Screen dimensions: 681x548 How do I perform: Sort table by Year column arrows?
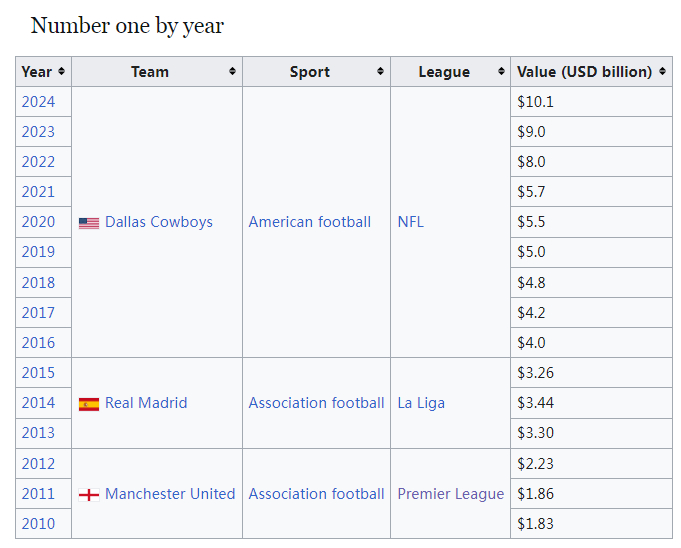tap(62, 72)
